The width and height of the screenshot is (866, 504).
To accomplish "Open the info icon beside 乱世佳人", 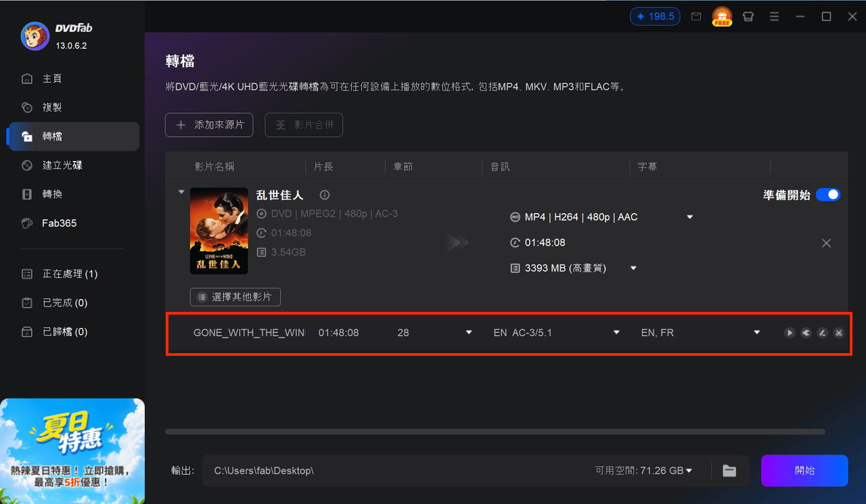I will (x=325, y=195).
